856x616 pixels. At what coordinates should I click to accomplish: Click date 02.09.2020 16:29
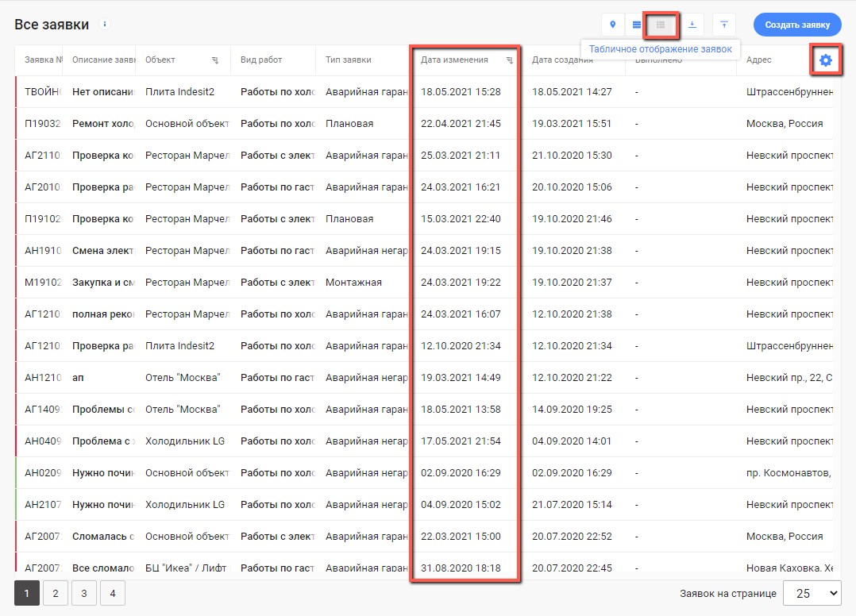point(461,472)
